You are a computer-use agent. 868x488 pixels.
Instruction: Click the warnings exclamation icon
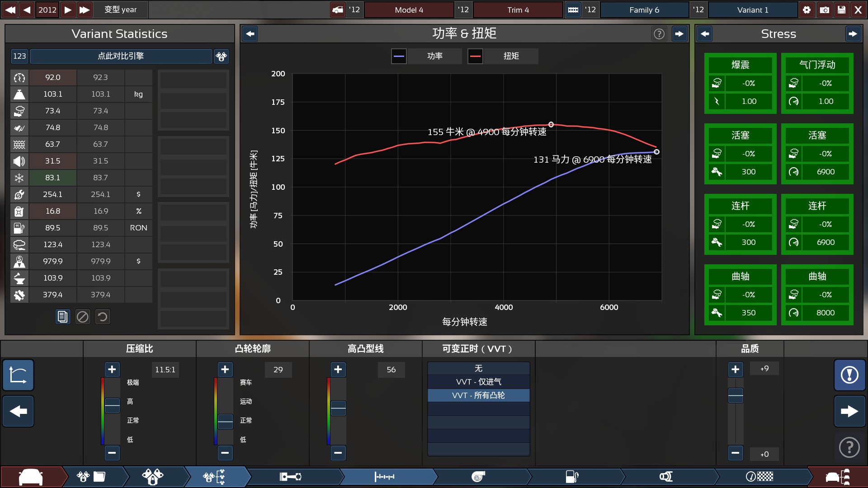pos(849,375)
